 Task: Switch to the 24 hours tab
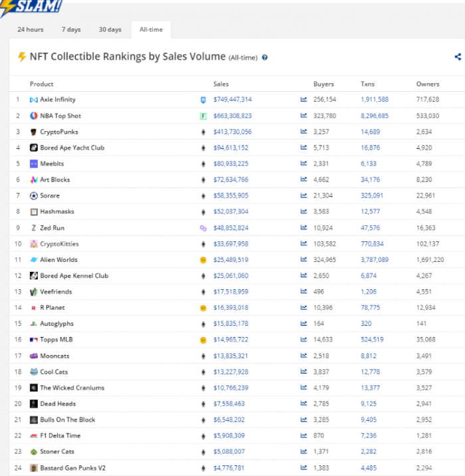click(31, 29)
